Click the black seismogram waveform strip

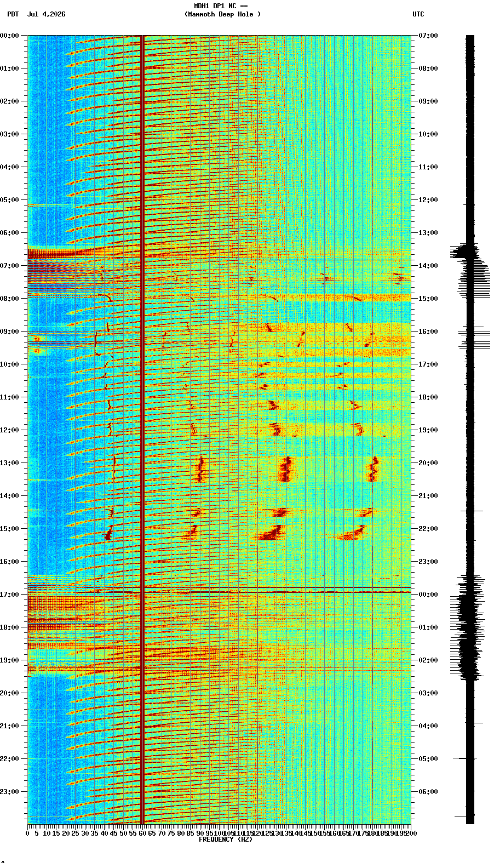[470, 430]
